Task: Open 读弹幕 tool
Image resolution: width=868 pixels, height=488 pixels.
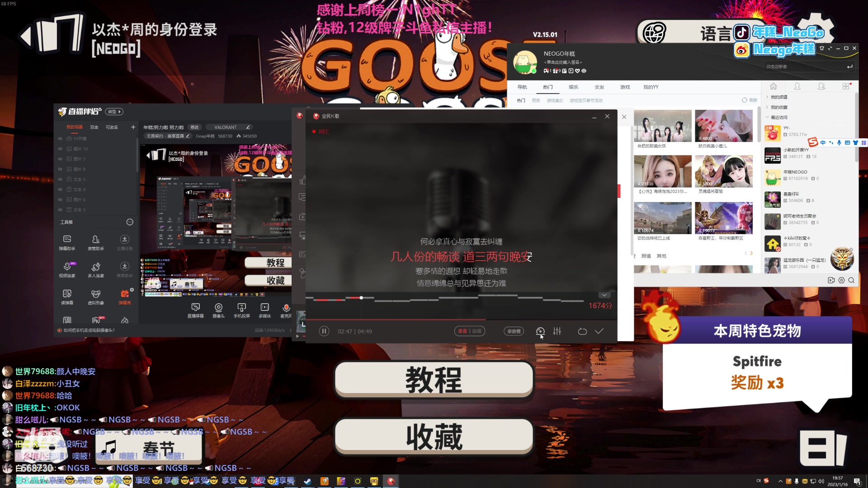Action: [67, 297]
